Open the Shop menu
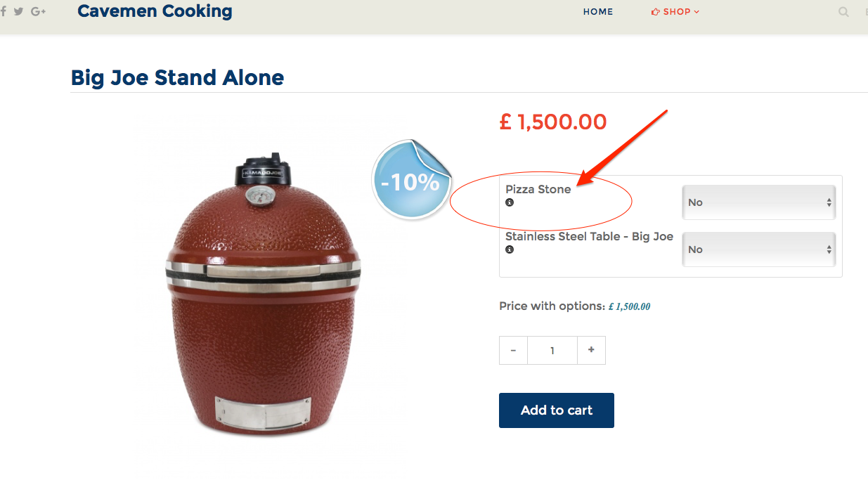The width and height of the screenshot is (868, 499). (x=675, y=12)
